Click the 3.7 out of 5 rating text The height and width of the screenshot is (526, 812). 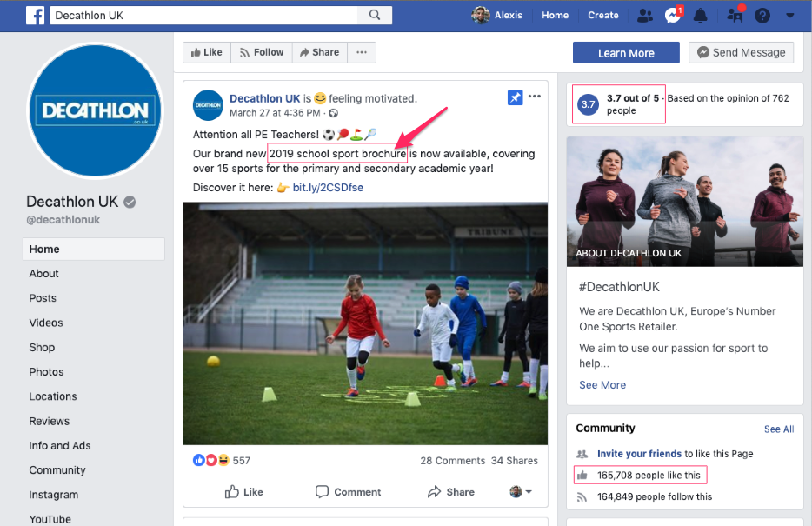tap(633, 98)
